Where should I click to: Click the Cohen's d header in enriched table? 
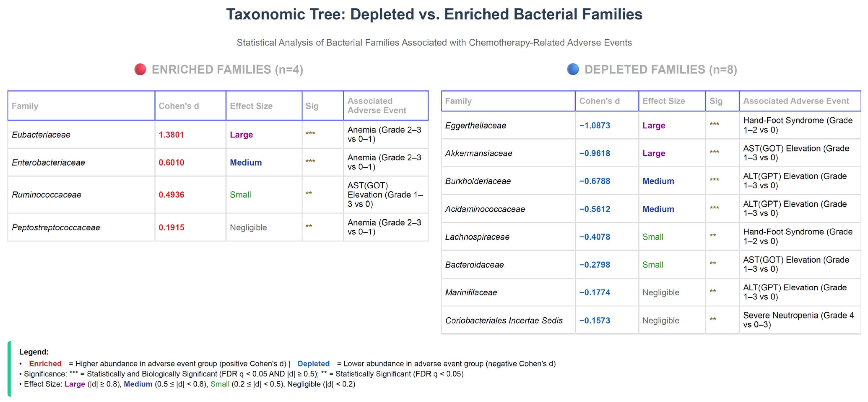click(179, 106)
